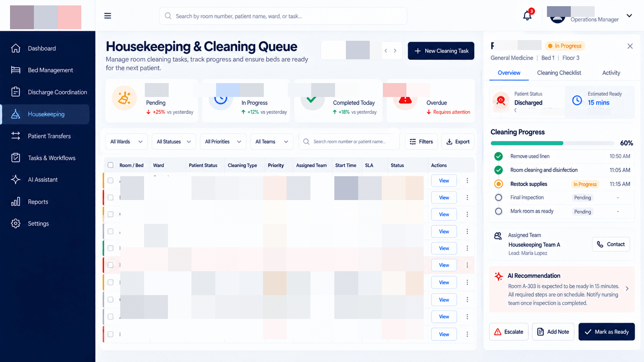Click the Bed Management bed icon
Screen dimensions: 644x362
[16, 70]
